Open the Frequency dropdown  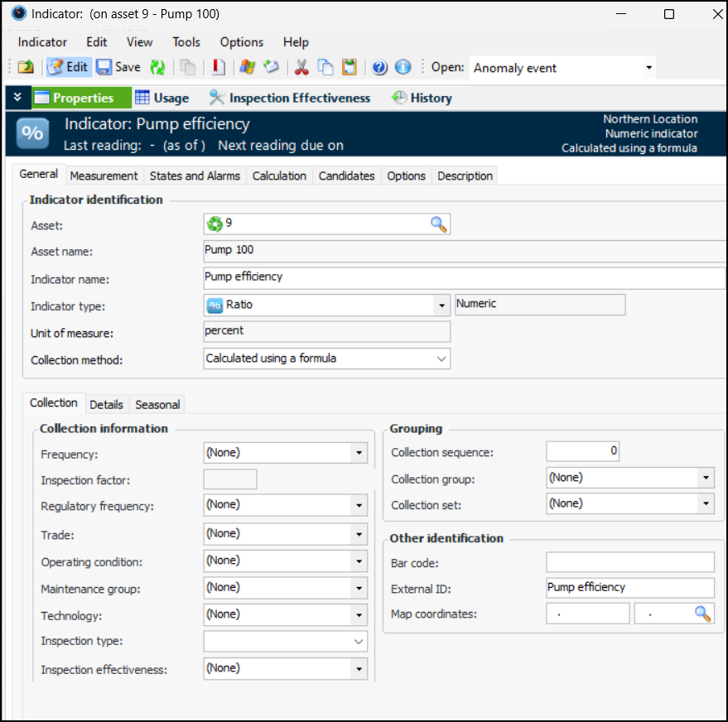(359, 454)
